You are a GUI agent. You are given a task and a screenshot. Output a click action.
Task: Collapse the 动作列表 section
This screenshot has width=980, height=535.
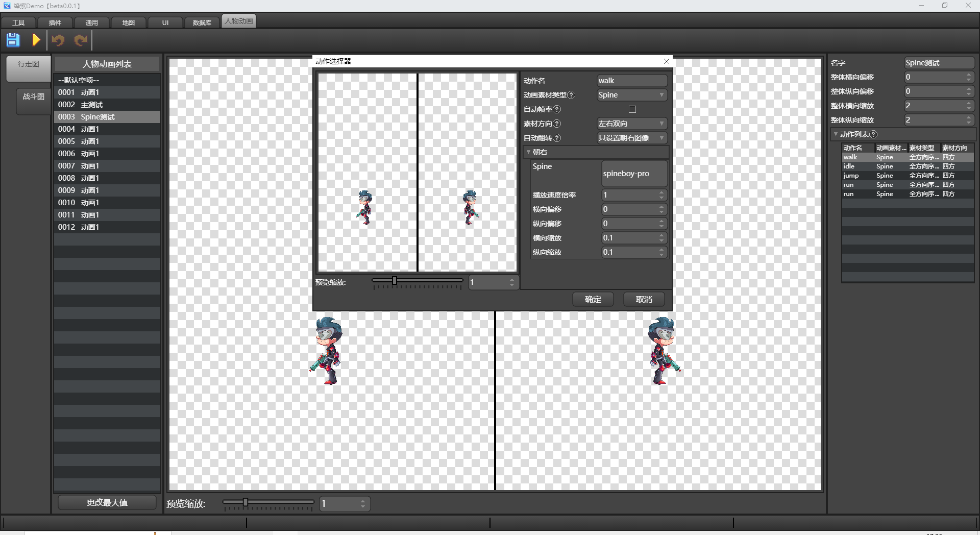[x=836, y=134]
